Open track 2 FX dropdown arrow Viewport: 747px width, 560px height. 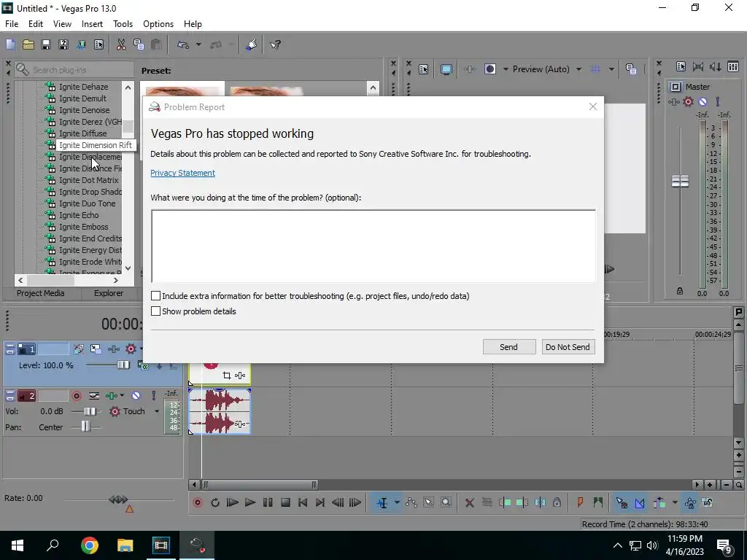pyautogui.click(x=122, y=396)
